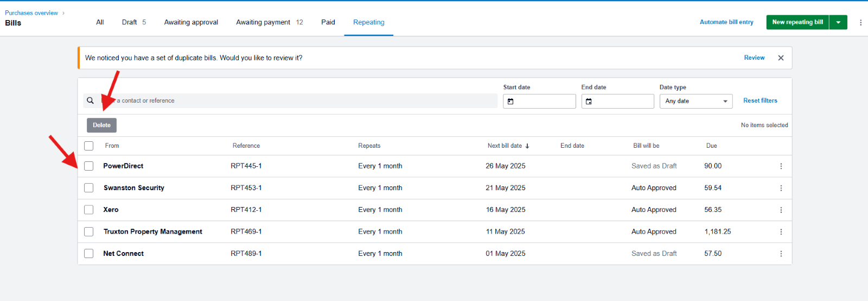The height and width of the screenshot is (301, 868).
Task: Click Reset filters link
Action: pos(760,101)
